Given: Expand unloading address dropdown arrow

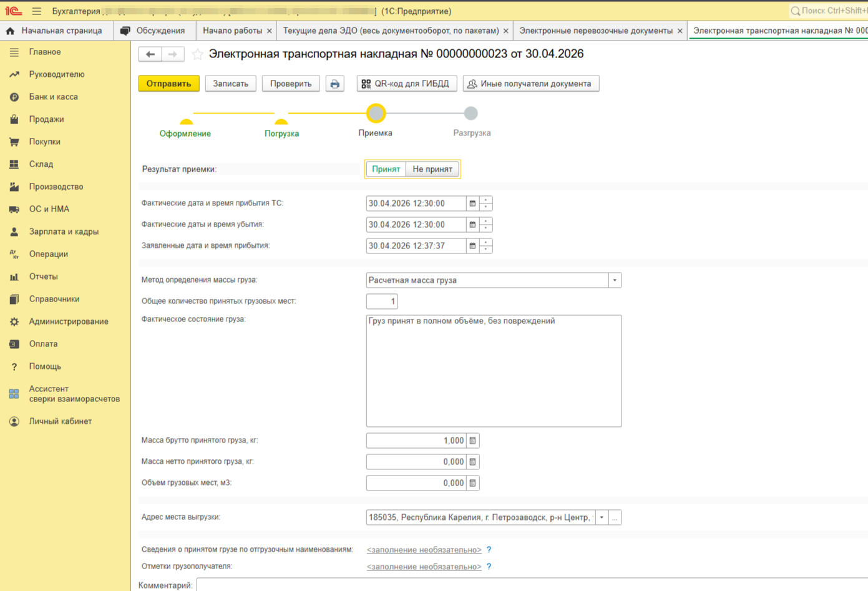Looking at the screenshot, I should [602, 517].
